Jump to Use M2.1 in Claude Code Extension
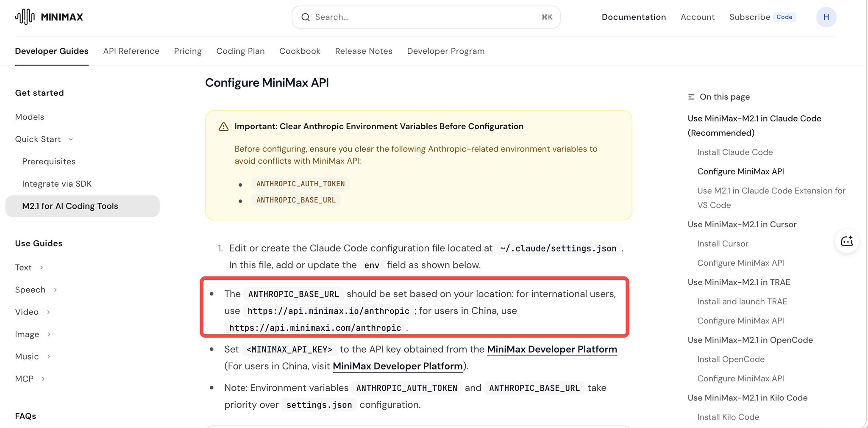This screenshot has width=868, height=428. (x=771, y=198)
